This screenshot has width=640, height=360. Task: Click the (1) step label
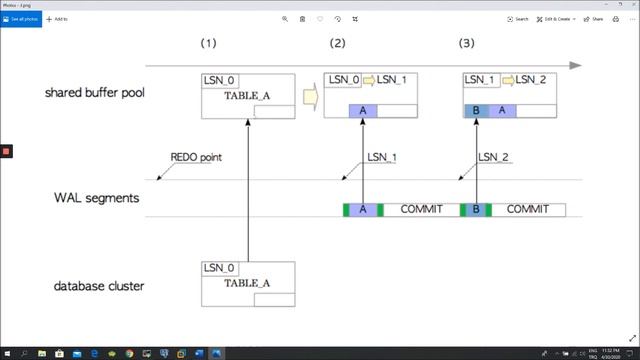(x=209, y=43)
